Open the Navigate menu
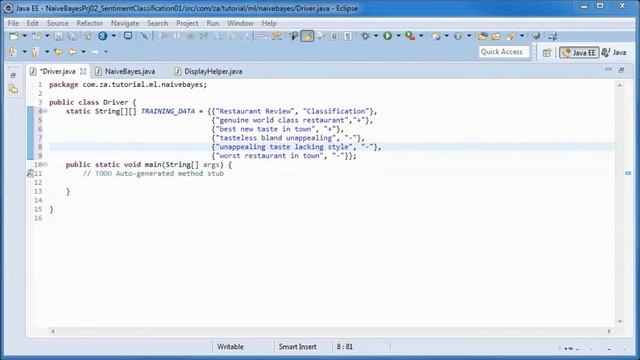 tap(125, 23)
